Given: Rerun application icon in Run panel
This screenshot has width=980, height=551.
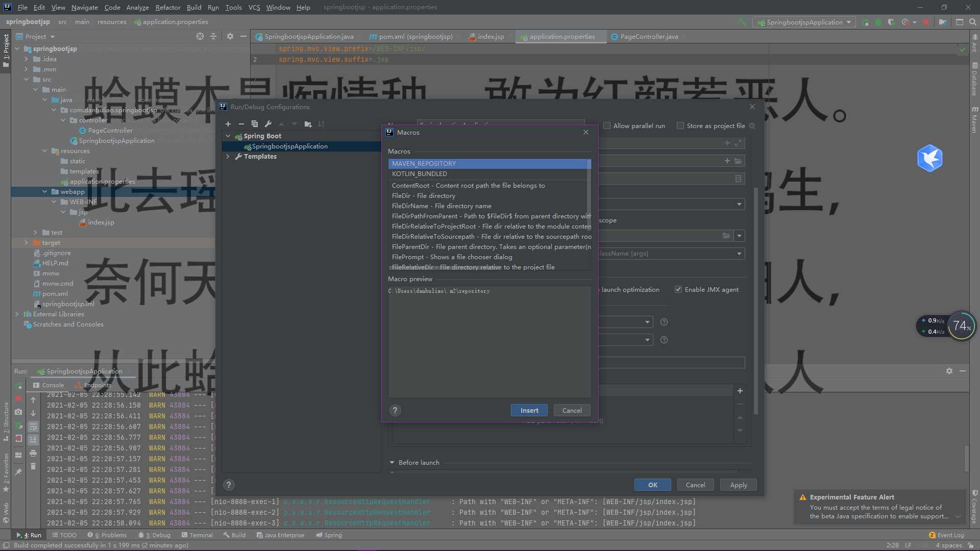Looking at the screenshot, I should coord(19,386).
